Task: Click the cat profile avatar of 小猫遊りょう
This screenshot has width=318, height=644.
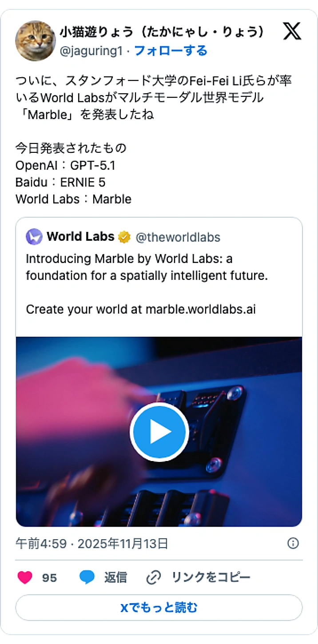Action: coord(35,40)
